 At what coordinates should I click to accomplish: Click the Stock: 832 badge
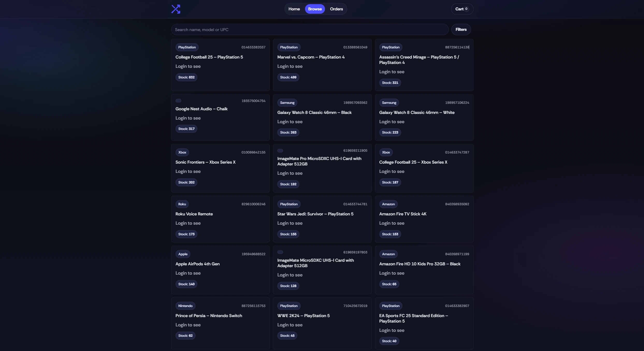186,77
